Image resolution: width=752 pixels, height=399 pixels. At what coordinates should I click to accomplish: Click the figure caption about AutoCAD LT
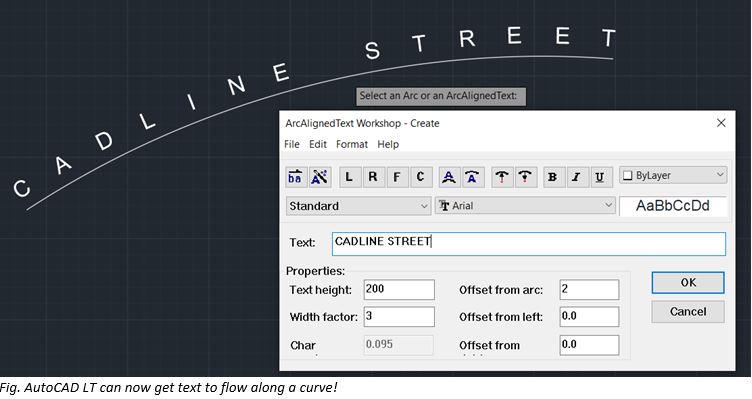pyautogui.click(x=168, y=387)
